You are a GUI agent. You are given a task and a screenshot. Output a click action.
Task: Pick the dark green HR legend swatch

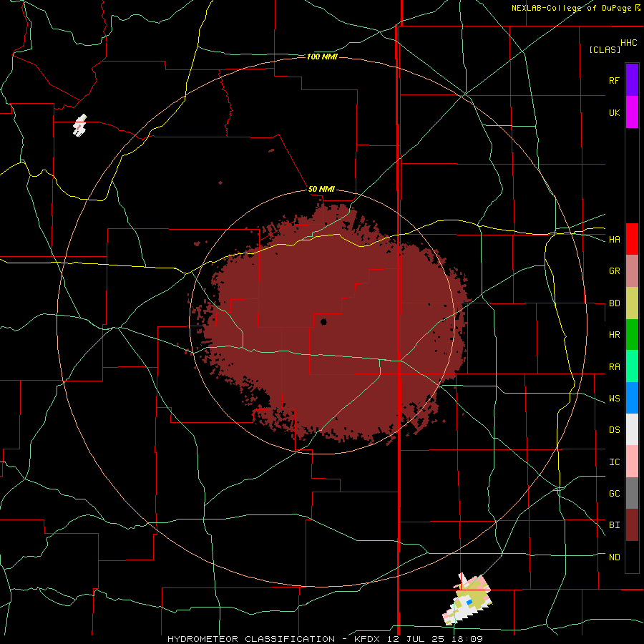632,335
